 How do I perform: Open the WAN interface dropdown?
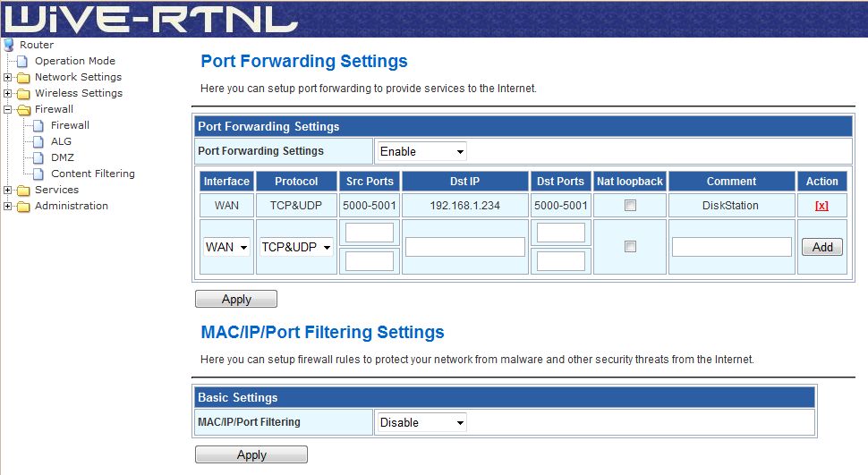[x=226, y=247]
